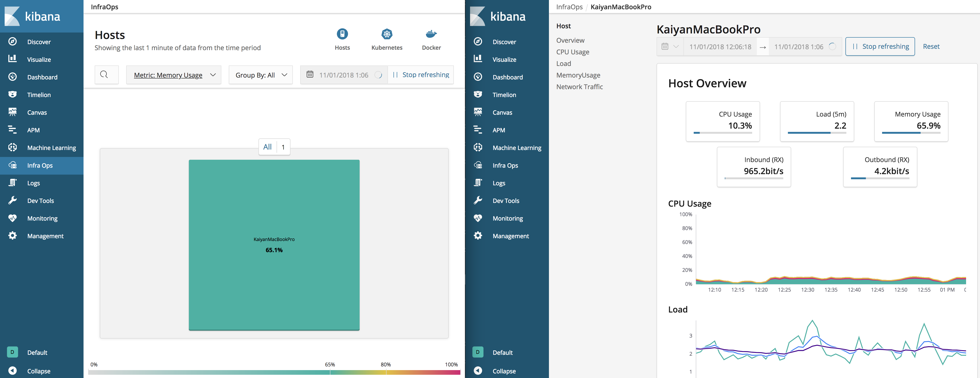Select the Canvas sidebar icon
The width and height of the screenshot is (980, 378).
pyautogui.click(x=13, y=112)
